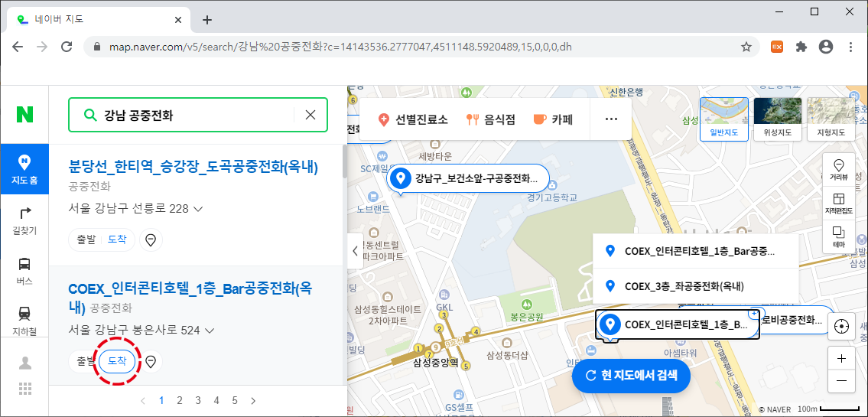Go to next results page arrow

254,400
